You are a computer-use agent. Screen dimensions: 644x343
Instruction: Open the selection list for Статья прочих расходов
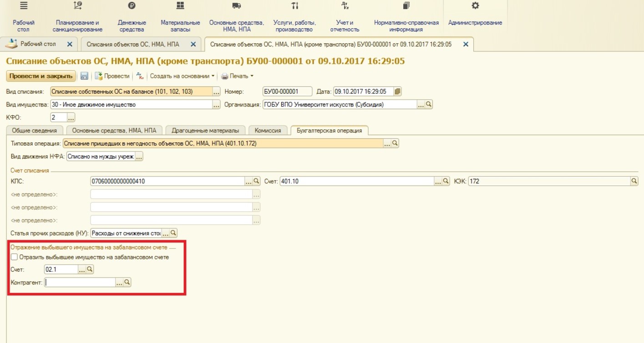pyautogui.click(x=166, y=233)
